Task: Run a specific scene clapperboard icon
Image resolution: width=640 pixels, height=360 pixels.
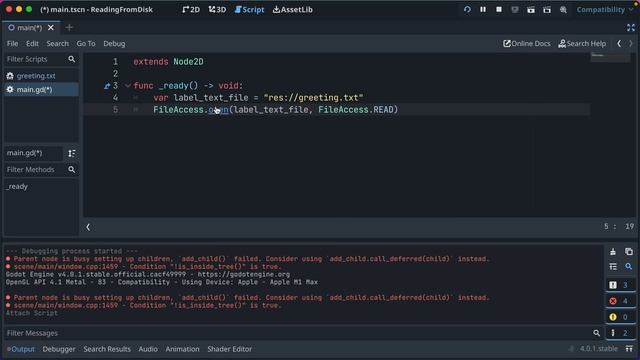Action: [547, 9]
